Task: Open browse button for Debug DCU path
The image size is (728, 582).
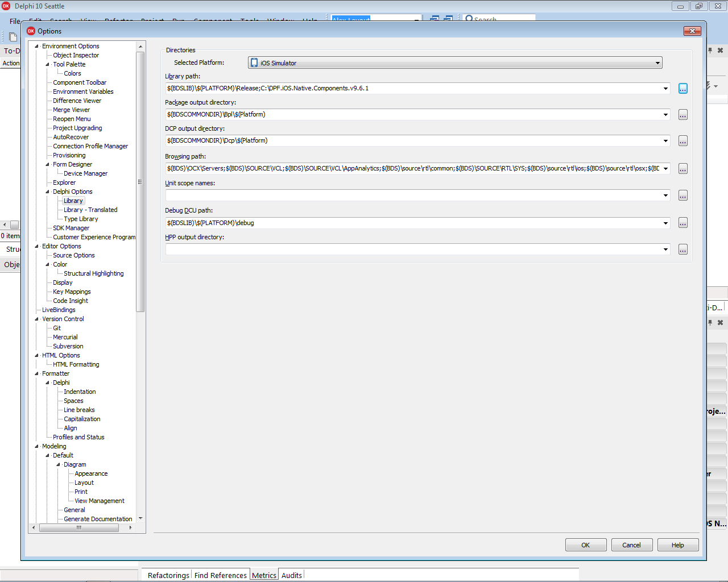Action: coord(682,223)
